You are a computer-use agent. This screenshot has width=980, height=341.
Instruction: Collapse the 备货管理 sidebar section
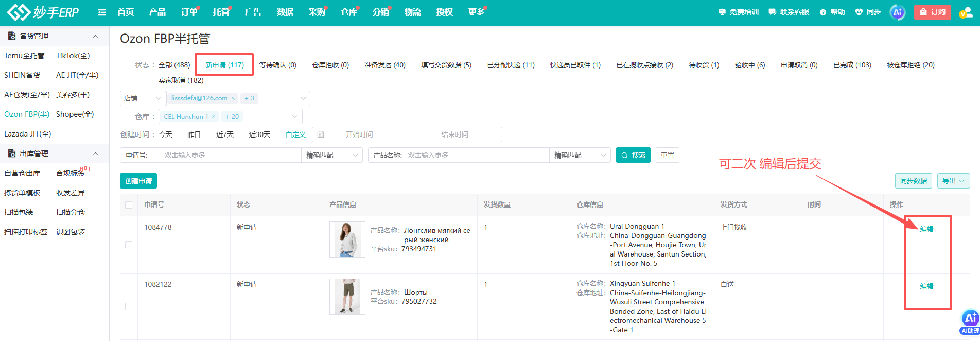pos(95,36)
